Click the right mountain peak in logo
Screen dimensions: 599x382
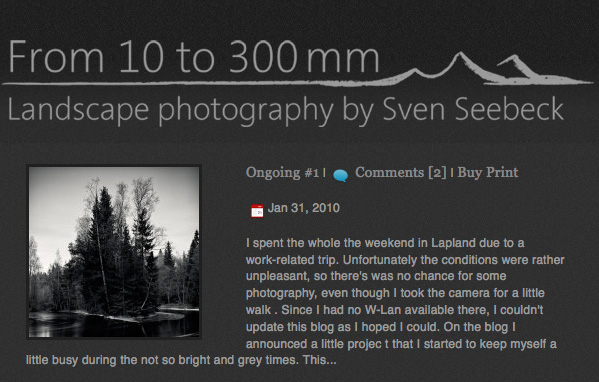(516, 66)
